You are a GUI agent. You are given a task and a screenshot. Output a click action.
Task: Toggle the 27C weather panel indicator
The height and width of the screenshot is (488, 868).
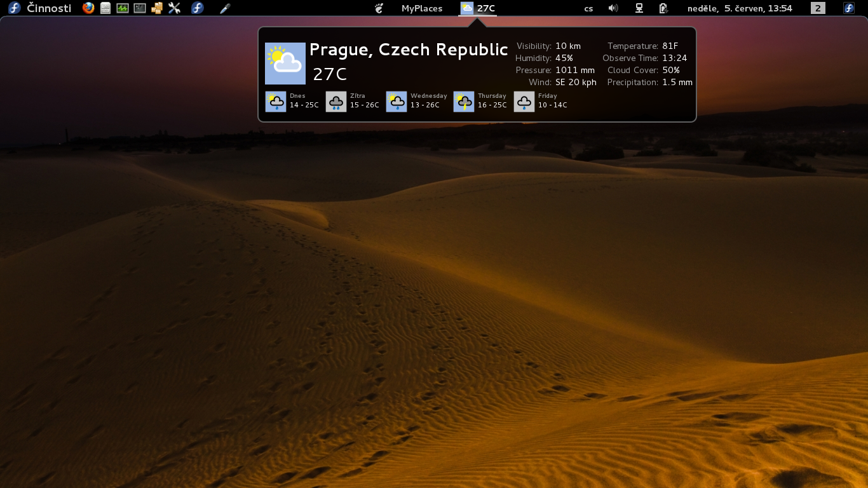click(x=486, y=8)
